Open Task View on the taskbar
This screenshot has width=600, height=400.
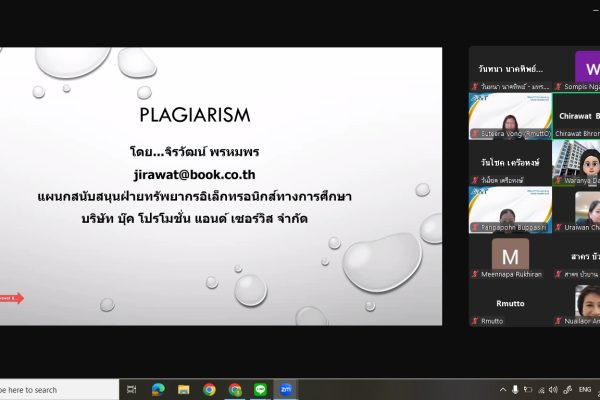tap(132, 390)
